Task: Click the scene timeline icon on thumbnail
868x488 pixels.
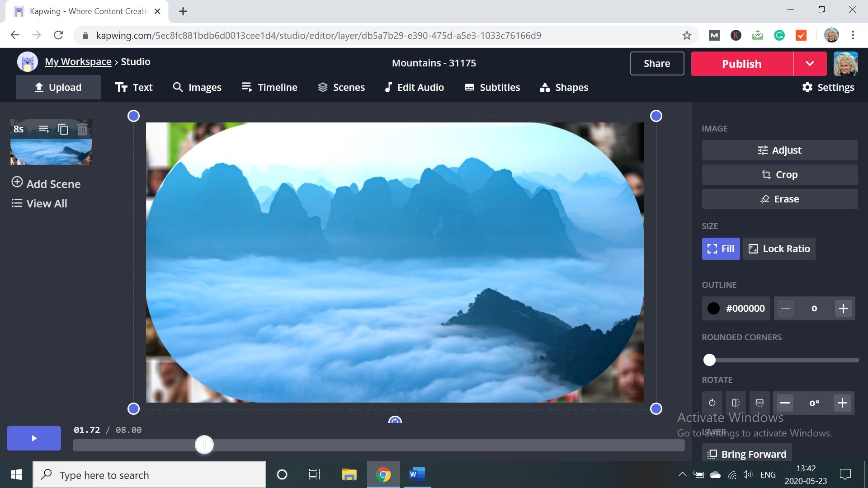Action: pyautogui.click(x=44, y=129)
